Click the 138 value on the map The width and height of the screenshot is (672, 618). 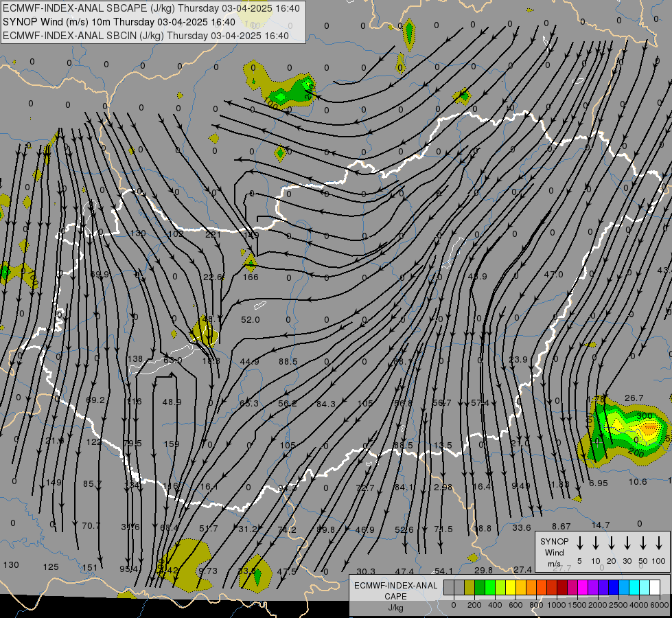coord(135,359)
